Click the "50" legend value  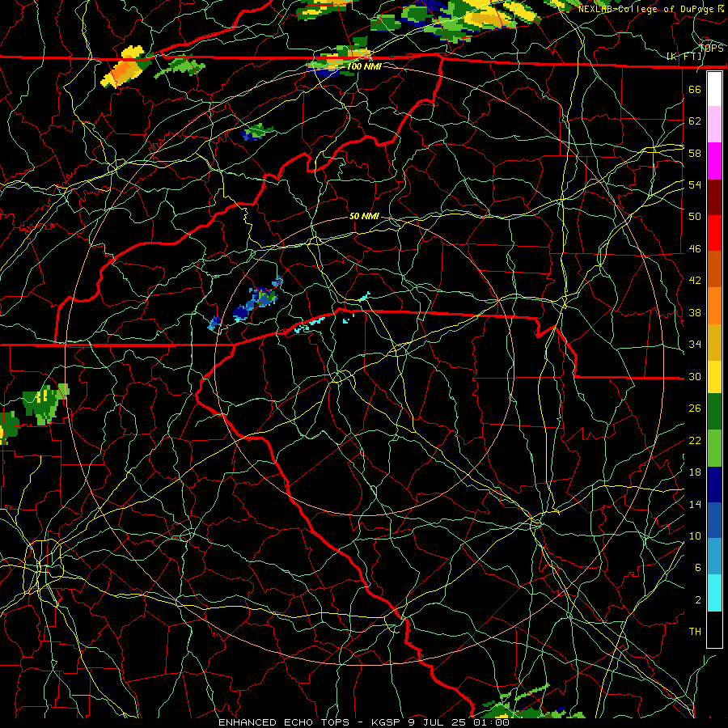pyautogui.click(x=695, y=216)
